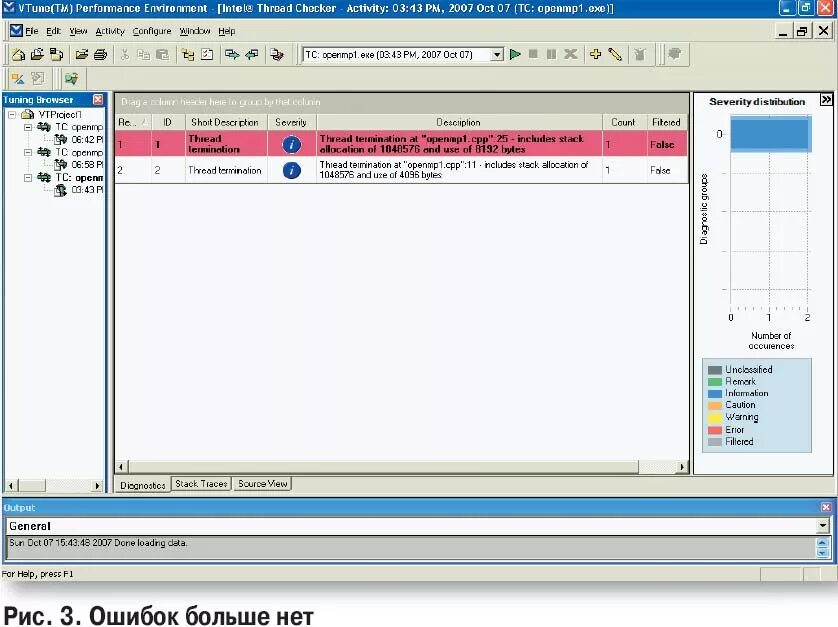Click the New Project toolbar icon
Screen dimensions: 838x627
[x=18, y=55]
